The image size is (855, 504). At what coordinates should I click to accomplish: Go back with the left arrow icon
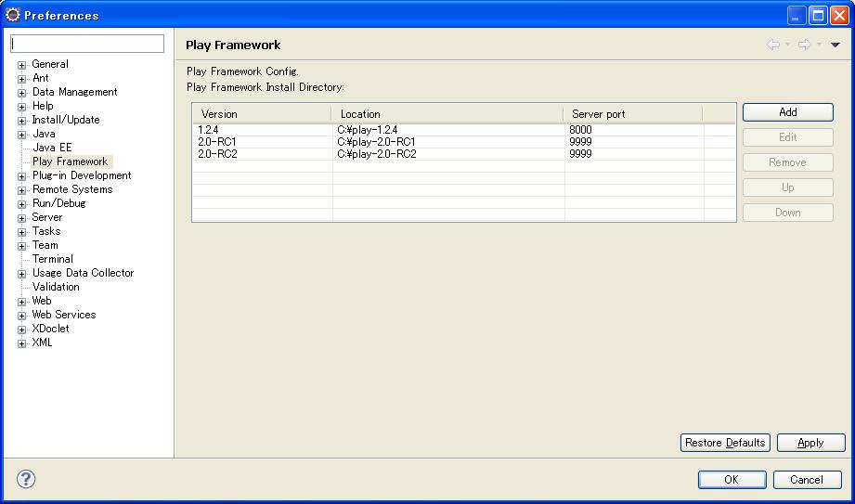pyautogui.click(x=772, y=45)
